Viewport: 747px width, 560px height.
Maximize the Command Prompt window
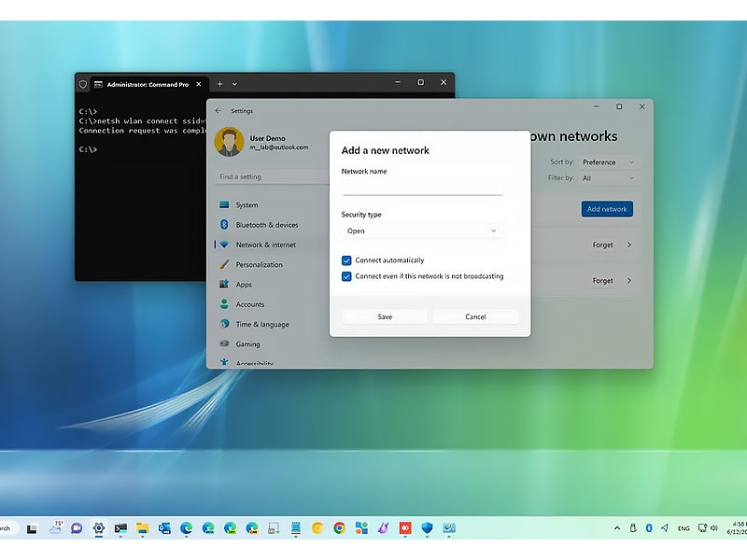point(421,82)
